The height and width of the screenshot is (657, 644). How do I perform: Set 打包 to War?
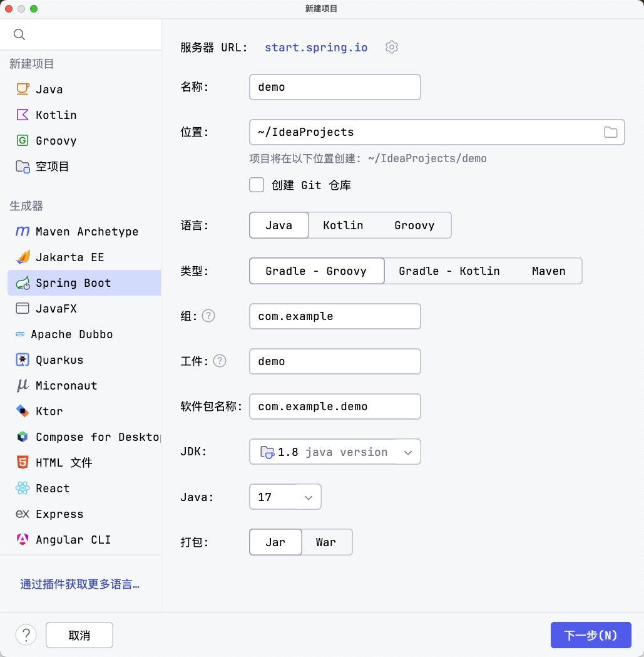click(x=326, y=542)
